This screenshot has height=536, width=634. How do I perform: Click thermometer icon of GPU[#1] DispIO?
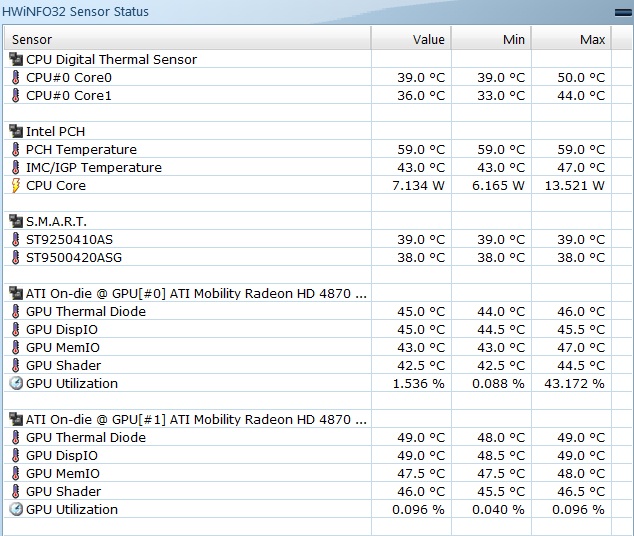pyautogui.click(x=15, y=456)
